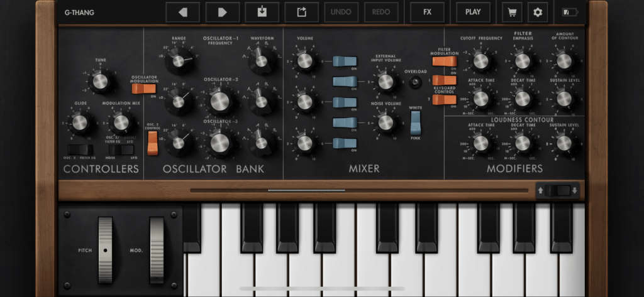Click the Cutoff Frequency knob

481,61
